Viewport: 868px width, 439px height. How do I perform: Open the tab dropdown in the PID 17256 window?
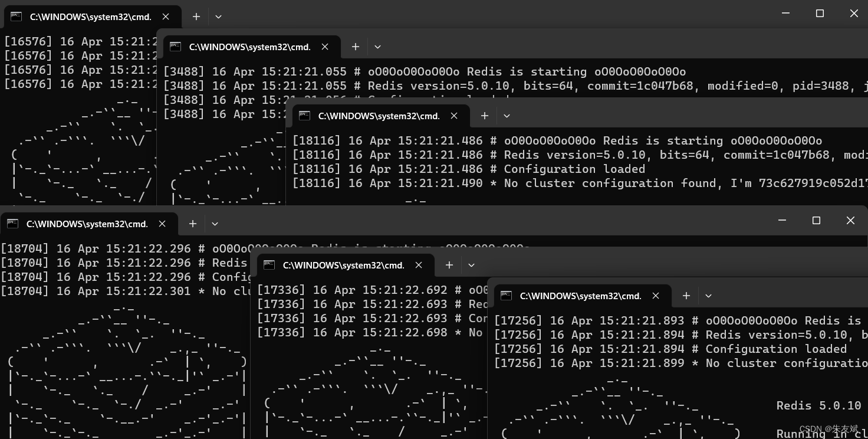tap(708, 296)
